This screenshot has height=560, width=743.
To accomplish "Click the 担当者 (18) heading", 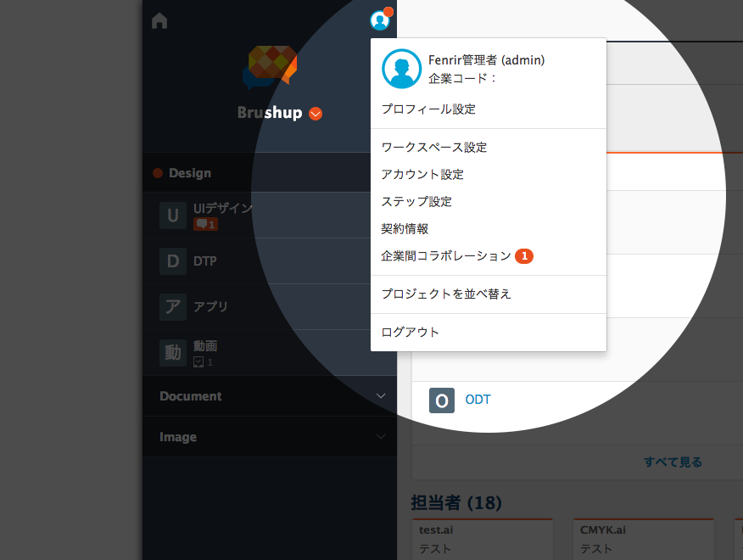I will [456, 502].
